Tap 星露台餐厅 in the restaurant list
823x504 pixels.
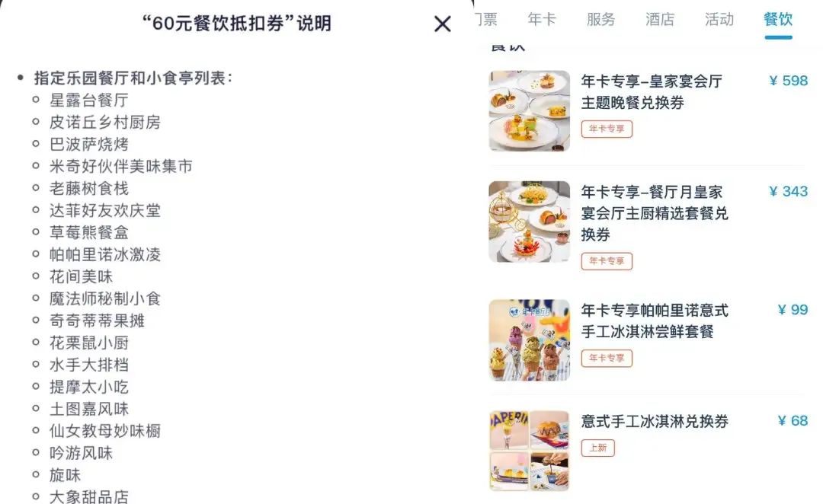pos(89,100)
